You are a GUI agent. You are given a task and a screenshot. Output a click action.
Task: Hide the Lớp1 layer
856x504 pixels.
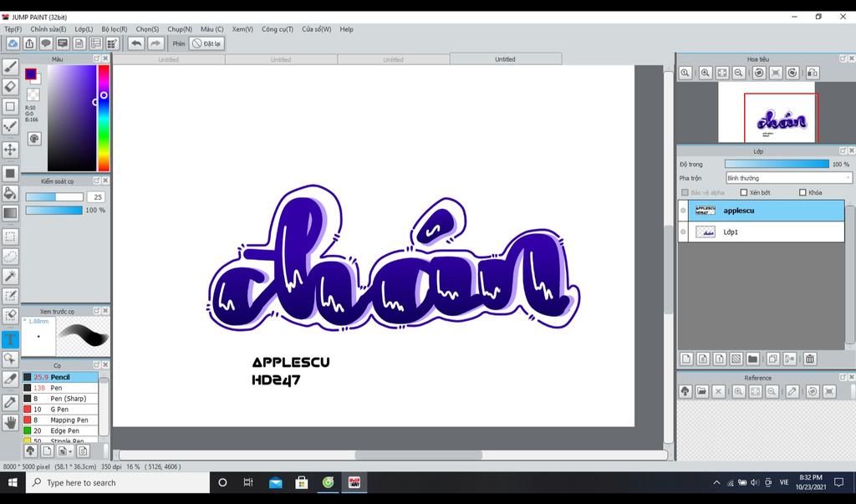pos(683,232)
